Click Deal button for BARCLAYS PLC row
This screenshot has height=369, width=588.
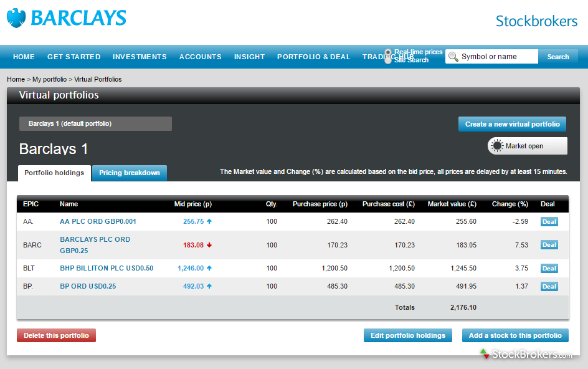pos(549,245)
